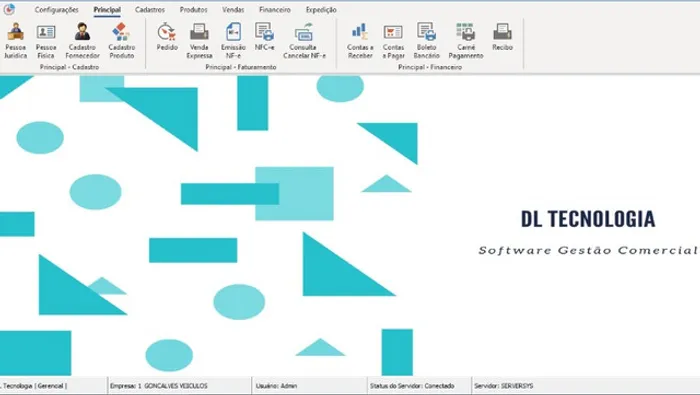This screenshot has height=395, width=700.
Task: Go to the Vendas tab
Action: (233, 9)
